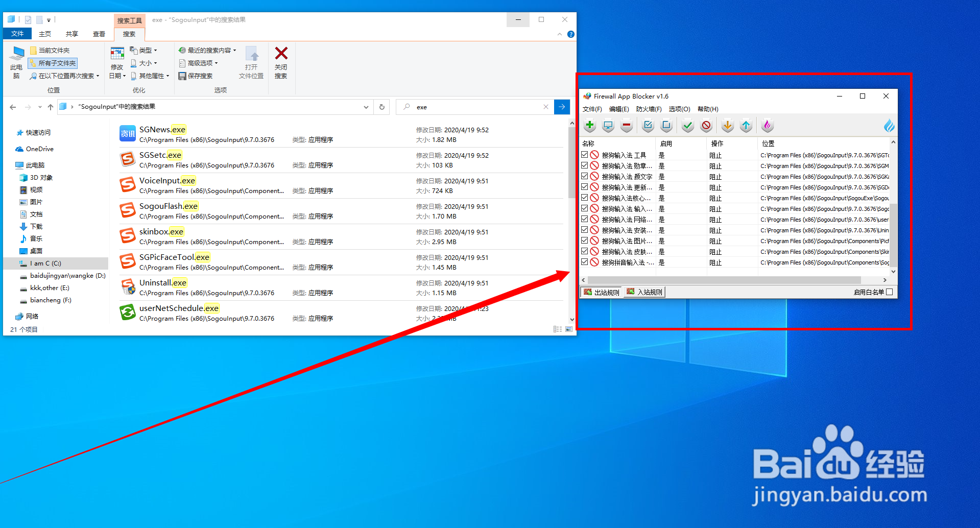Click the blue search go arrow button
The image size is (980, 528).
click(x=562, y=107)
